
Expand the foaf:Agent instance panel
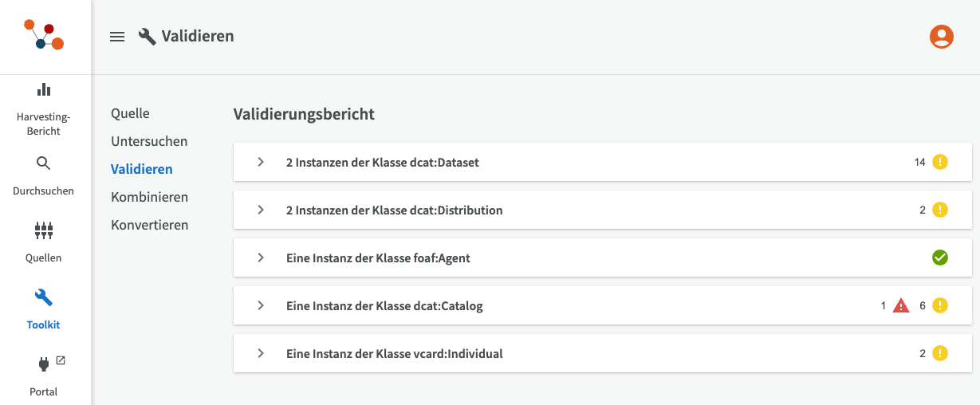coord(261,258)
